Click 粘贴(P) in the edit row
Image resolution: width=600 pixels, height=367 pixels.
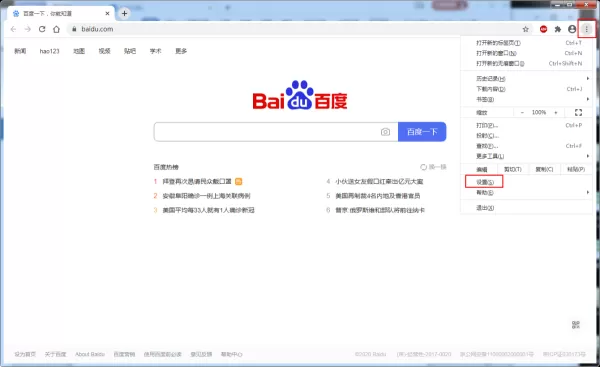576,170
